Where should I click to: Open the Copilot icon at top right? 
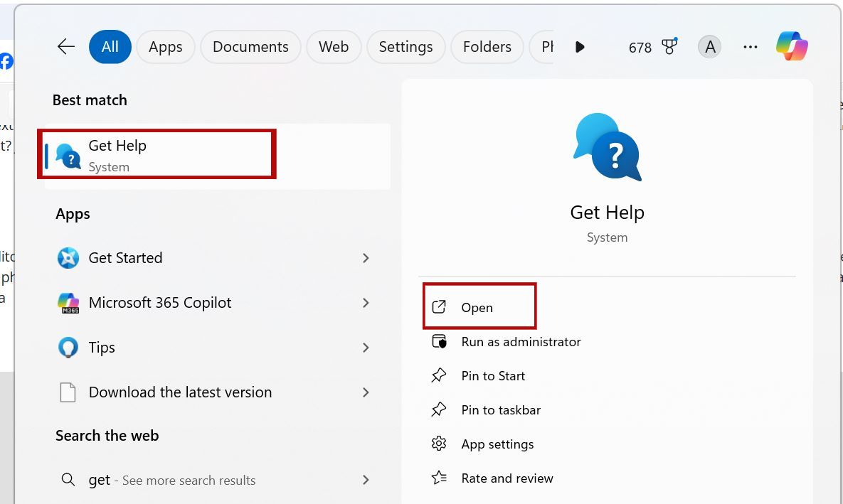click(x=792, y=47)
